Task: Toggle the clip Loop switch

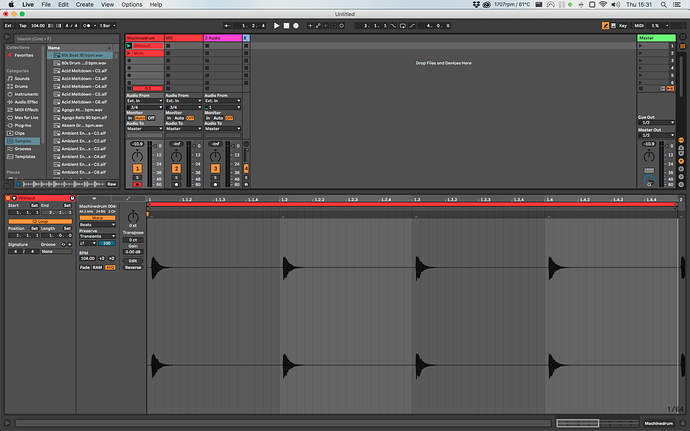Action: [40, 221]
